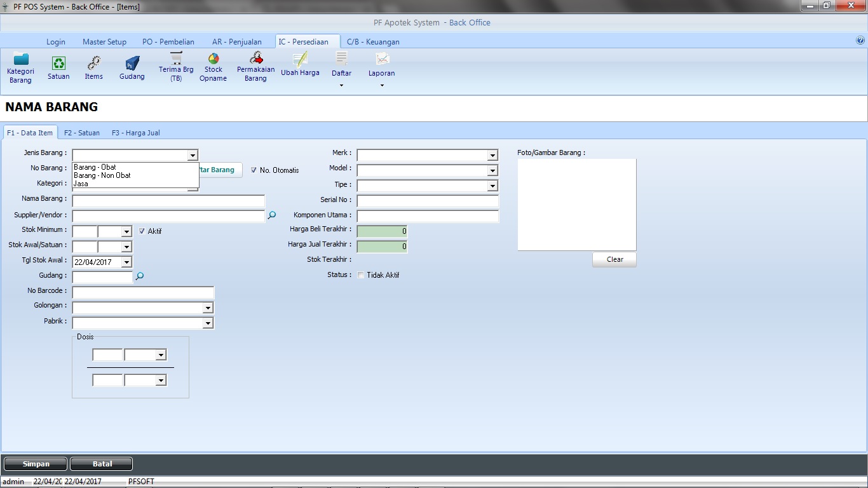
Task: Click the Ubah Harga icon
Action: click(x=300, y=65)
